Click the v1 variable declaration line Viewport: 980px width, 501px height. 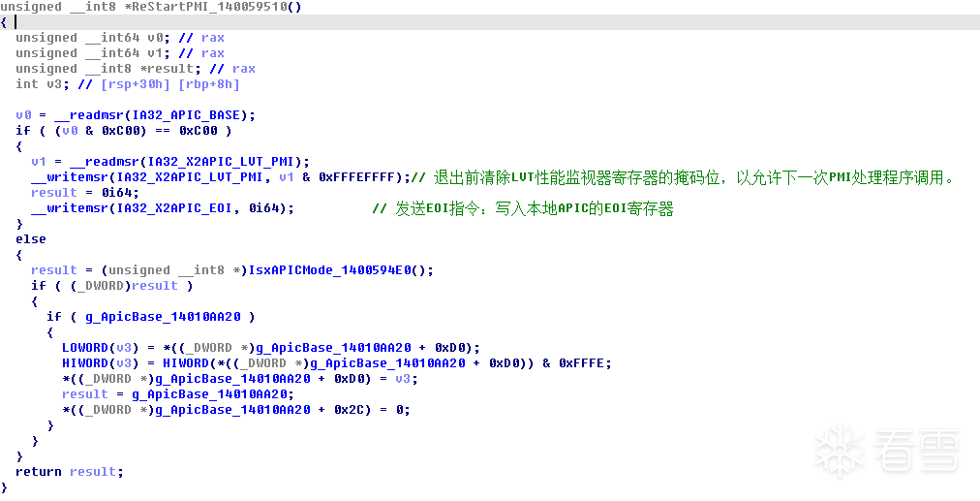[120, 53]
